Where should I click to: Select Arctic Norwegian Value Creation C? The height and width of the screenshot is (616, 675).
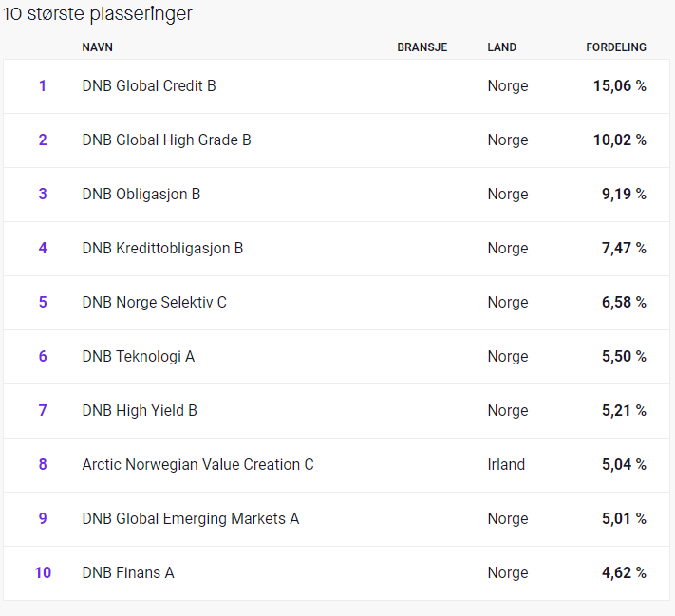[x=336, y=465]
